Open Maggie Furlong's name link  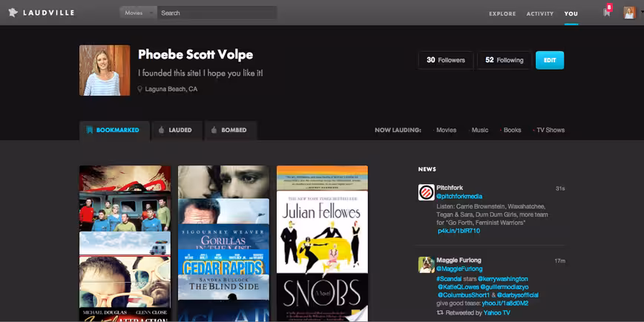tap(459, 260)
